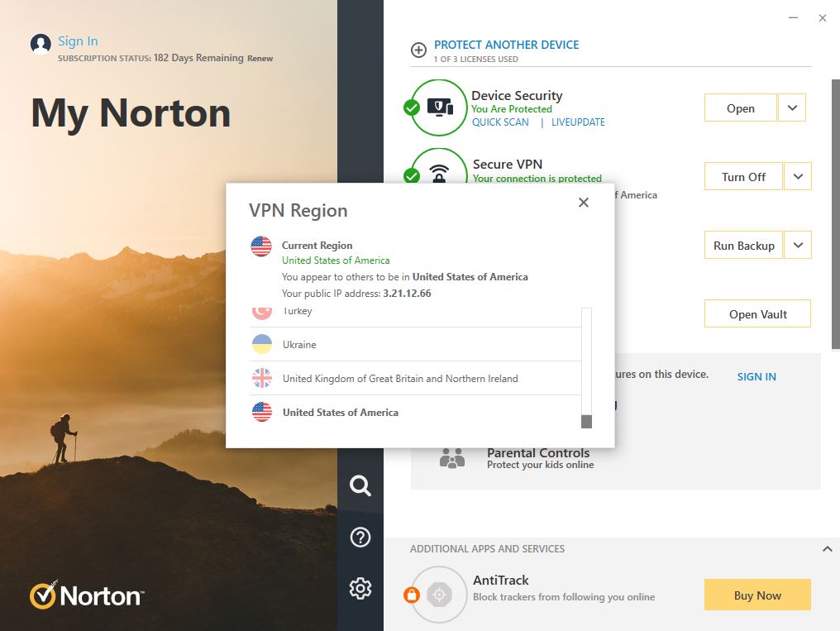The width and height of the screenshot is (840, 631).
Task: Click the AntiTrack target icon
Action: click(439, 595)
